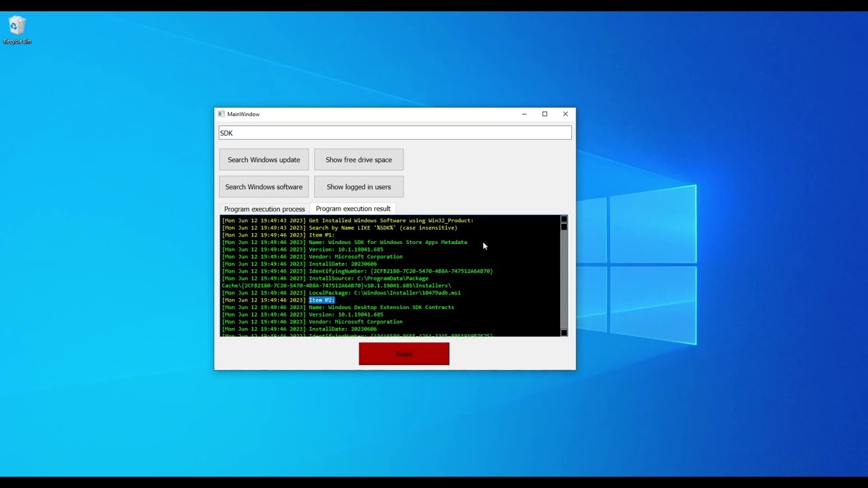Image resolution: width=868 pixels, height=488 pixels.
Task: Click the console scrollbar up arrow
Action: click(x=564, y=220)
